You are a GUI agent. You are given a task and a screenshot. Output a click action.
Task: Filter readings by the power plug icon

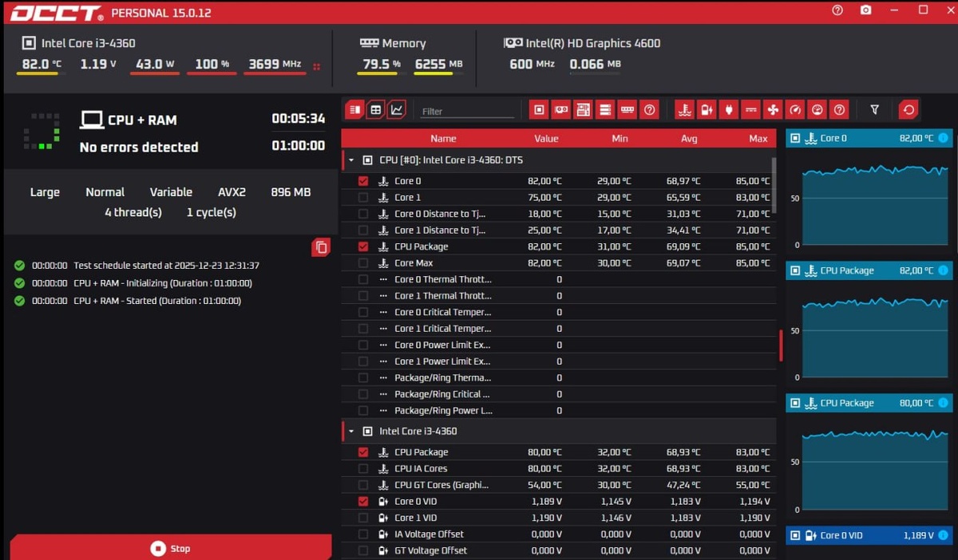728,109
